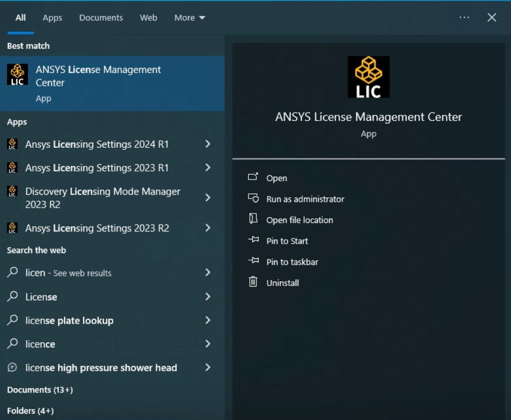The height and width of the screenshot is (420, 511).
Task: Click the three-dot options icon at top
Action: pos(464,17)
